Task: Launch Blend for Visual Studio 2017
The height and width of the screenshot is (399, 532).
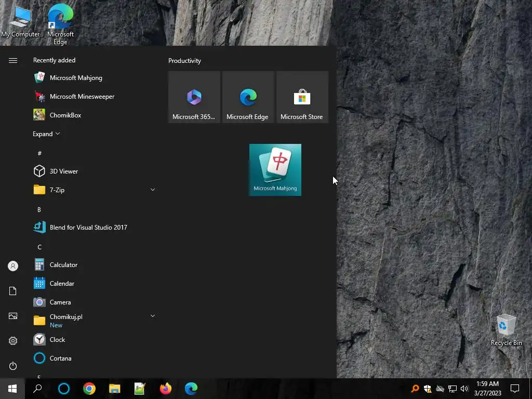Action: click(x=95, y=228)
